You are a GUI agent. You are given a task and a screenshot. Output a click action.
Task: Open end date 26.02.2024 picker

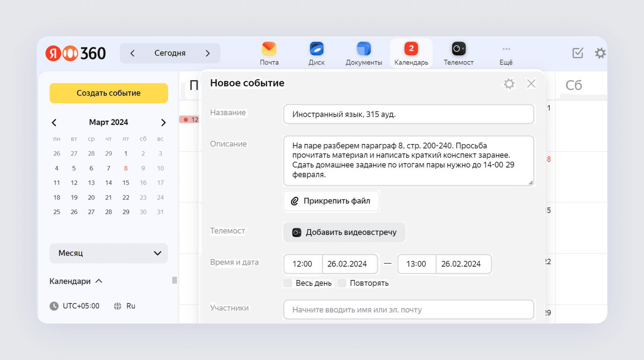(x=464, y=264)
